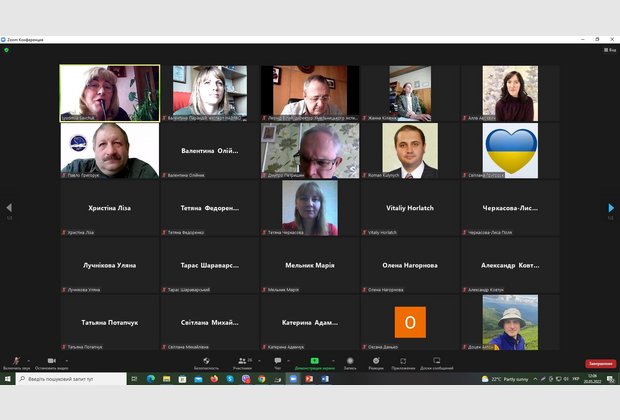Click the Черкасова-Лис name tile

click(x=510, y=208)
